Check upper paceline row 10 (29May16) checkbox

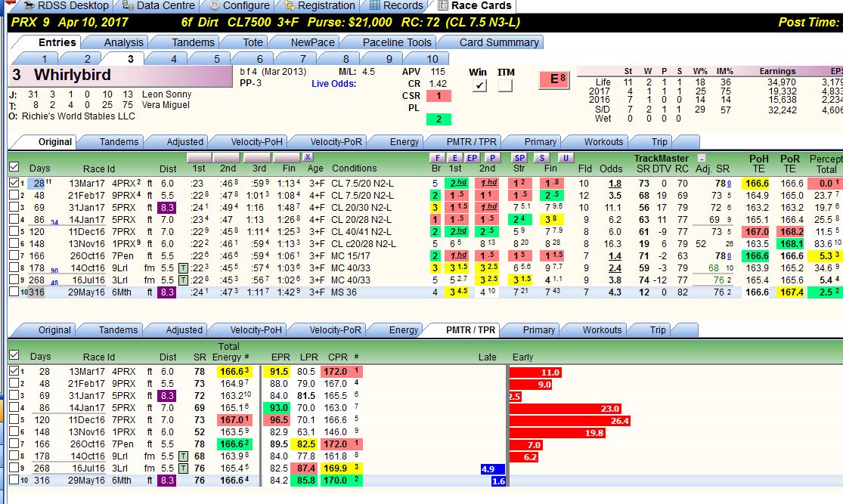(14, 292)
